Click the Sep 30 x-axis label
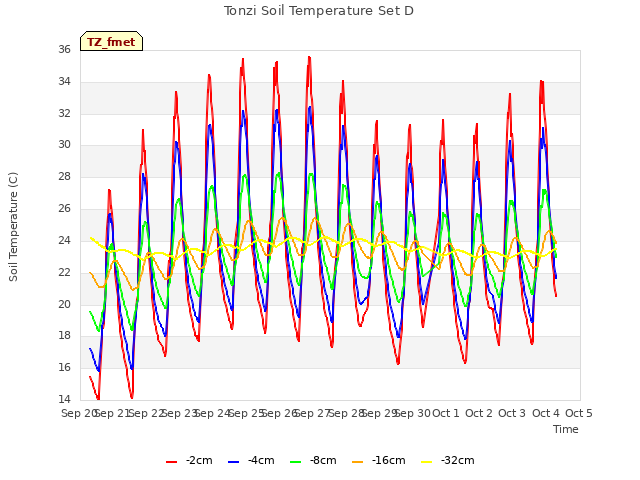This screenshot has width=640, height=480. click(413, 413)
